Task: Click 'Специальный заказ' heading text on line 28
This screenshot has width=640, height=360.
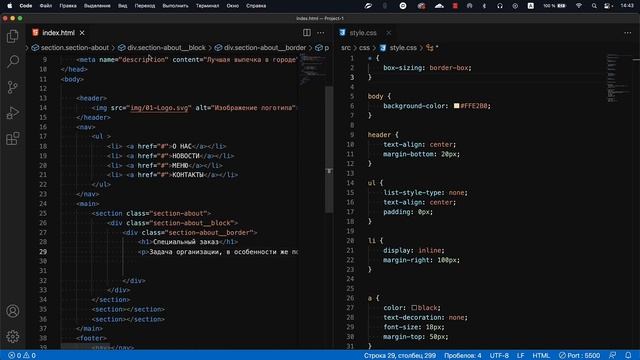Action: (x=186, y=242)
